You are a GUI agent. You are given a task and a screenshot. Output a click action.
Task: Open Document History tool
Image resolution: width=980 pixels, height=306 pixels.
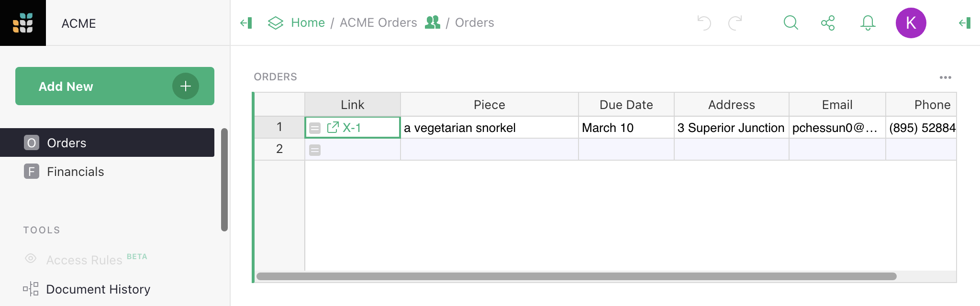tap(98, 289)
